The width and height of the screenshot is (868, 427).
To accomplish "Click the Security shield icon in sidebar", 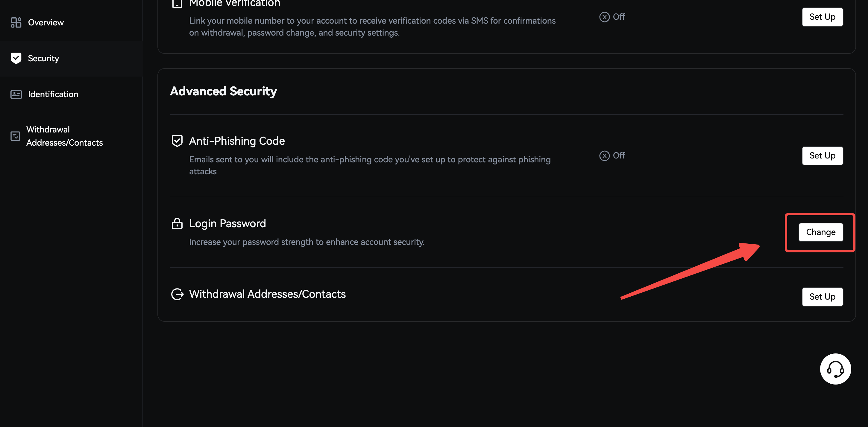I will click(16, 58).
